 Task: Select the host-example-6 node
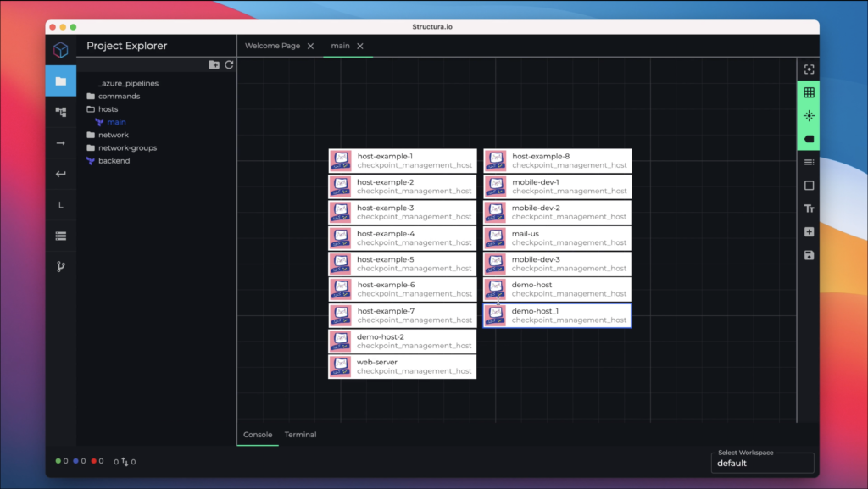coord(403,289)
